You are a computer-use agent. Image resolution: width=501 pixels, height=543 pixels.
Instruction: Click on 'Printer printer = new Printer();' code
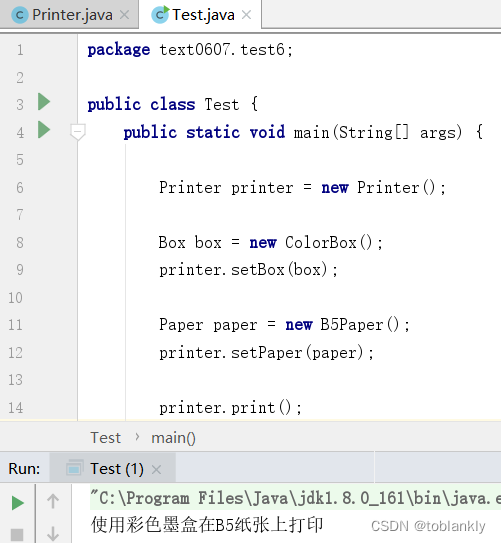point(302,188)
